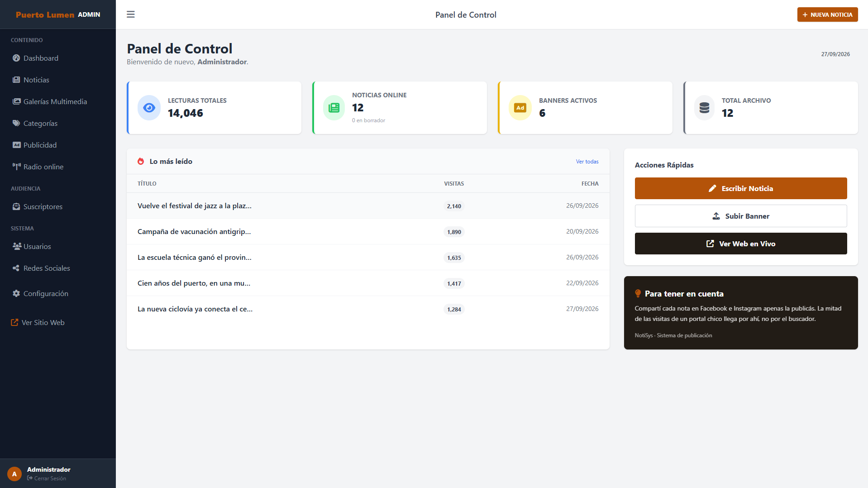Go to Noticias section in sidebar
Viewport: 868px width, 488px height.
[x=58, y=80]
